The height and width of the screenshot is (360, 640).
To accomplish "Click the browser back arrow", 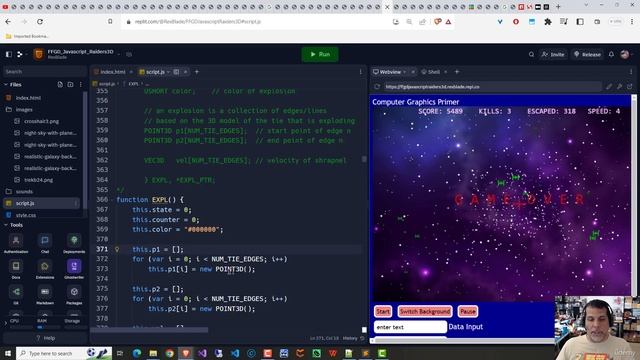I will pos(9,22).
